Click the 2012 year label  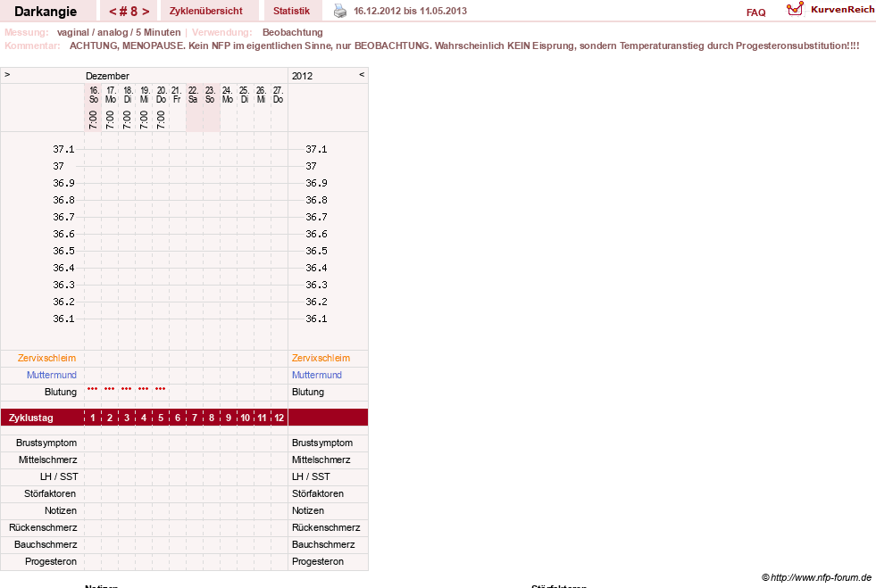pyautogui.click(x=302, y=76)
